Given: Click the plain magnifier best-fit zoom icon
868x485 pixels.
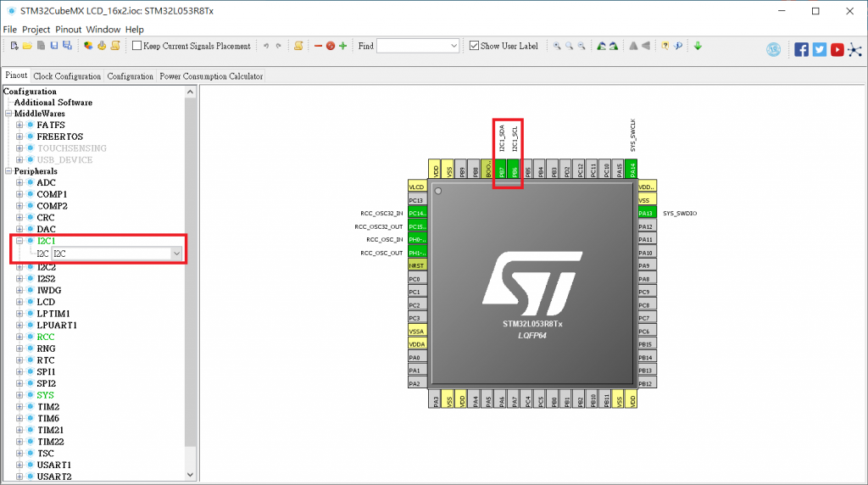Looking at the screenshot, I should 569,46.
